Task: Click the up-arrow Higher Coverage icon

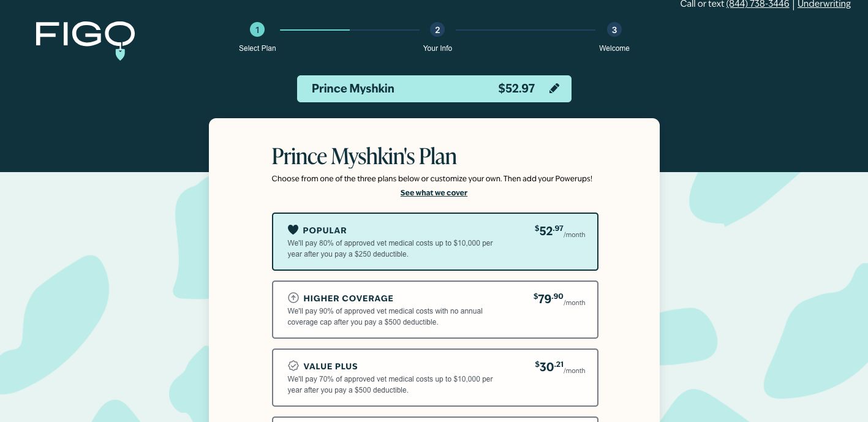Action: [x=293, y=298]
